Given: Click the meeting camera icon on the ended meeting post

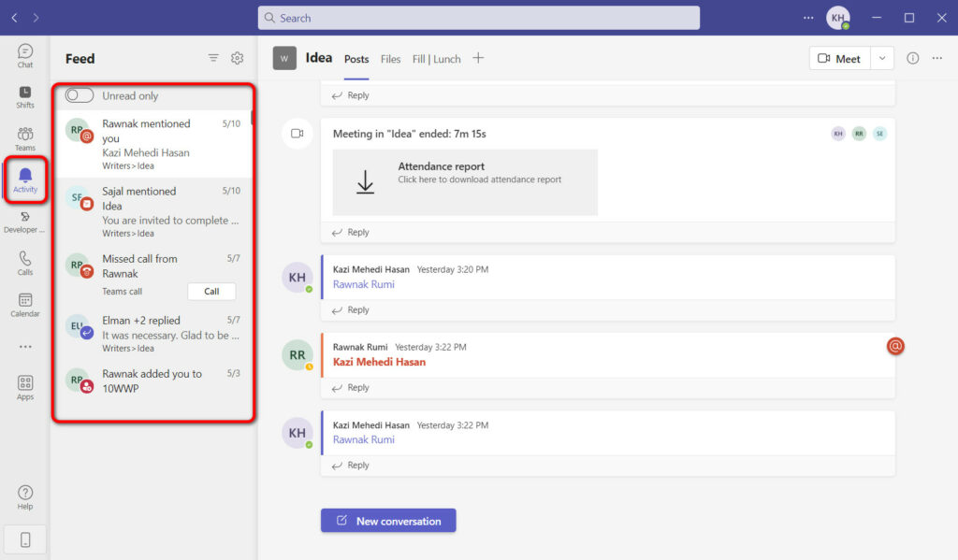Looking at the screenshot, I should tap(298, 133).
